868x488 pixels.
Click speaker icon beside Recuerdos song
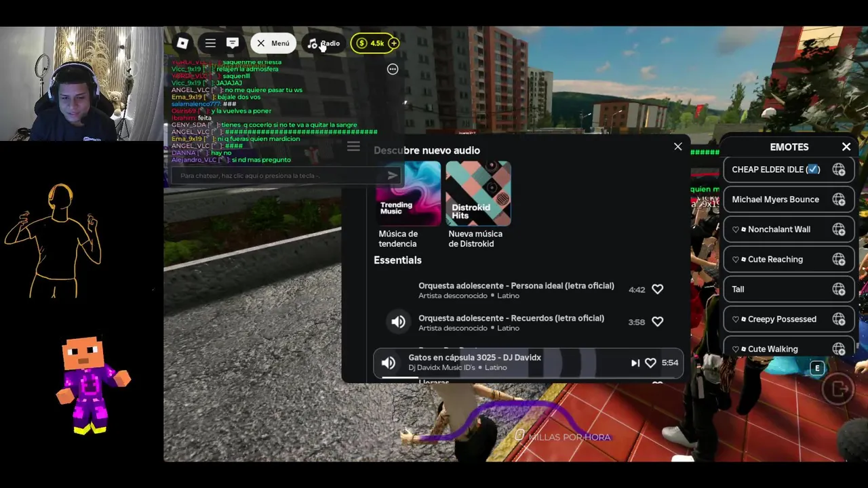coord(398,322)
